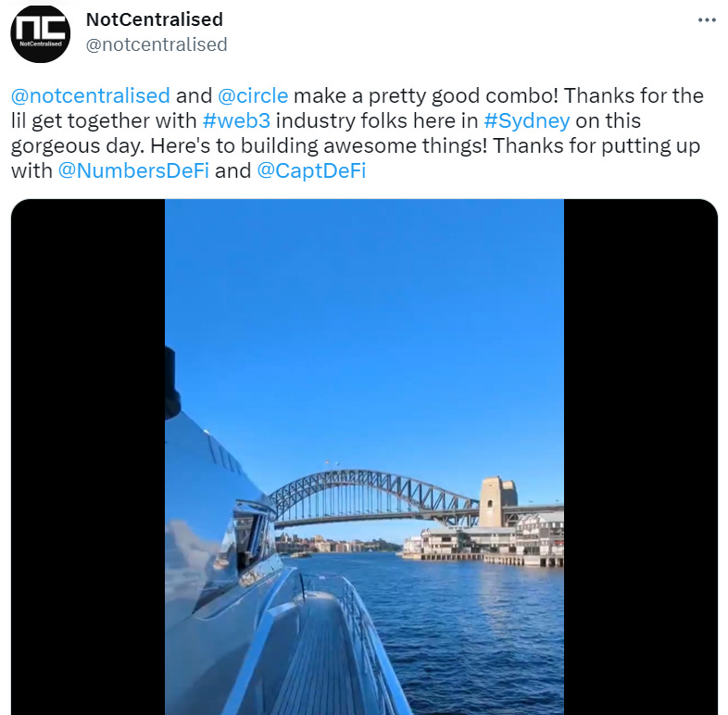Viewport: 728px width, 715px height.
Task: Open the @circle mention link
Action: pos(253,95)
